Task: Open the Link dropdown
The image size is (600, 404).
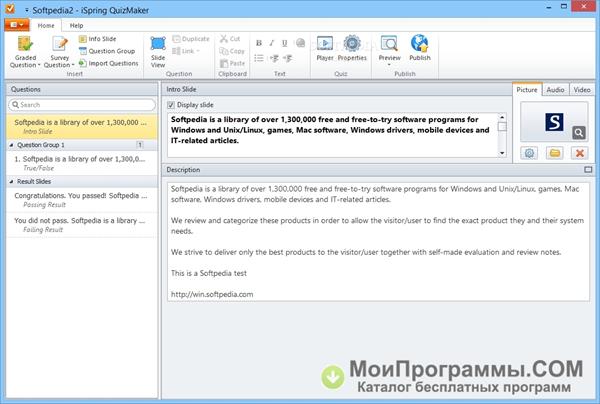Action: pos(186,51)
